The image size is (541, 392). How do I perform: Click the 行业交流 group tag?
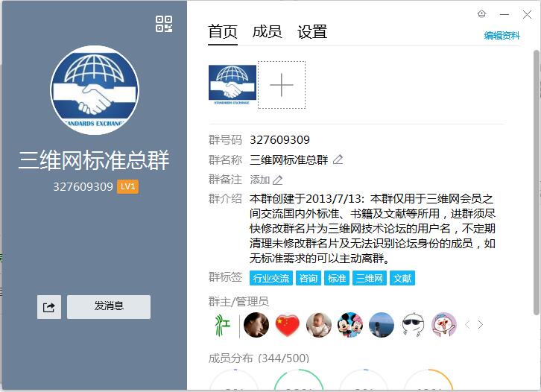pos(271,278)
